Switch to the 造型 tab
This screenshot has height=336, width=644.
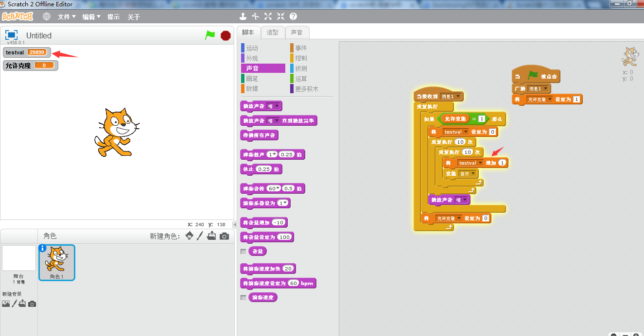273,33
